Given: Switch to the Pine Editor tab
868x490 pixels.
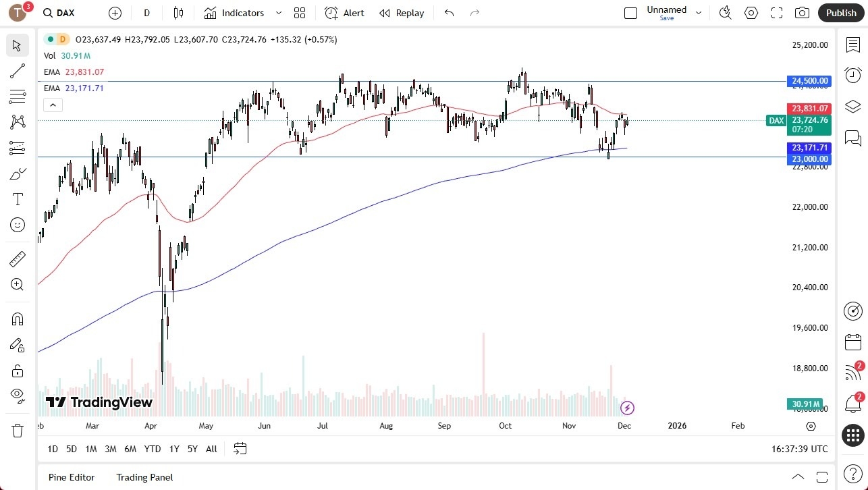Looking at the screenshot, I should click(71, 477).
